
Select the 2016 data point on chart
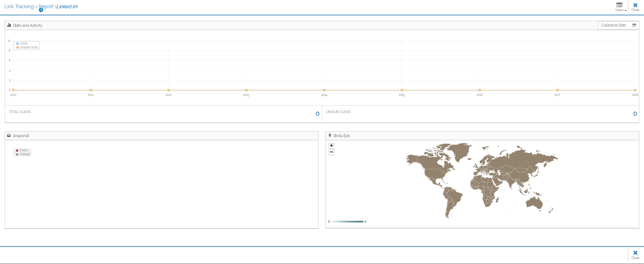tap(479, 90)
